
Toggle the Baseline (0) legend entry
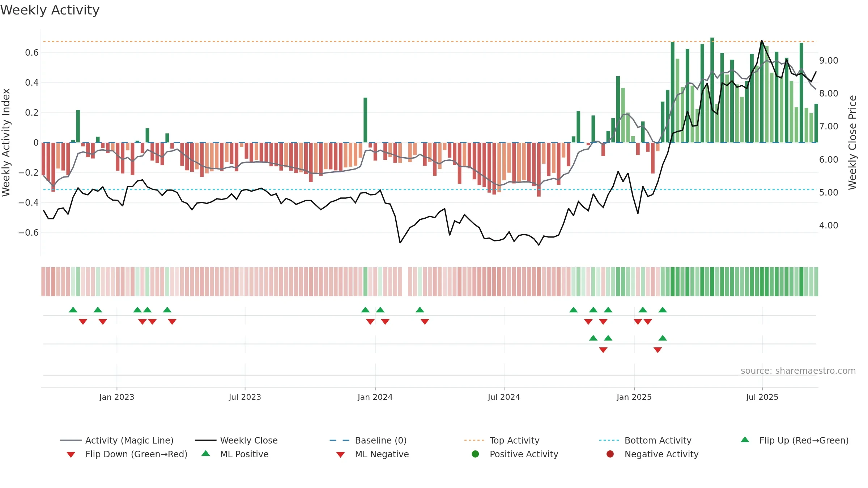click(368, 440)
